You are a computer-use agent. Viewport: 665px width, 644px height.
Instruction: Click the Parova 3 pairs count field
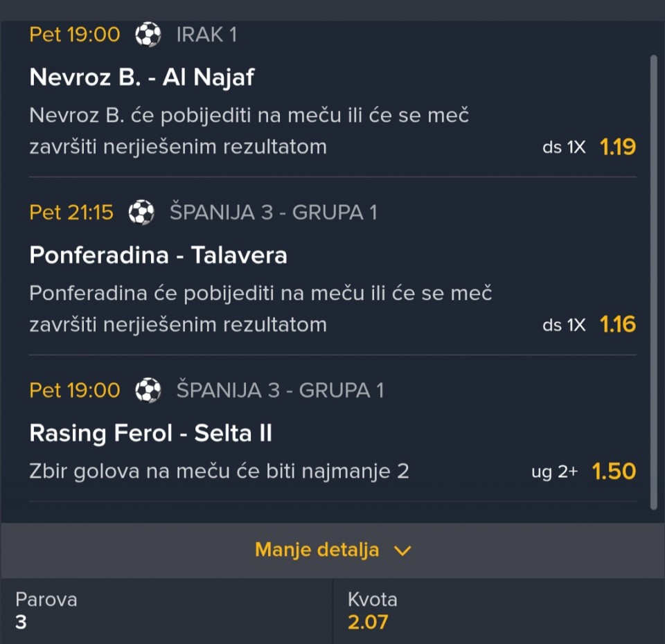pyautogui.click(x=46, y=611)
